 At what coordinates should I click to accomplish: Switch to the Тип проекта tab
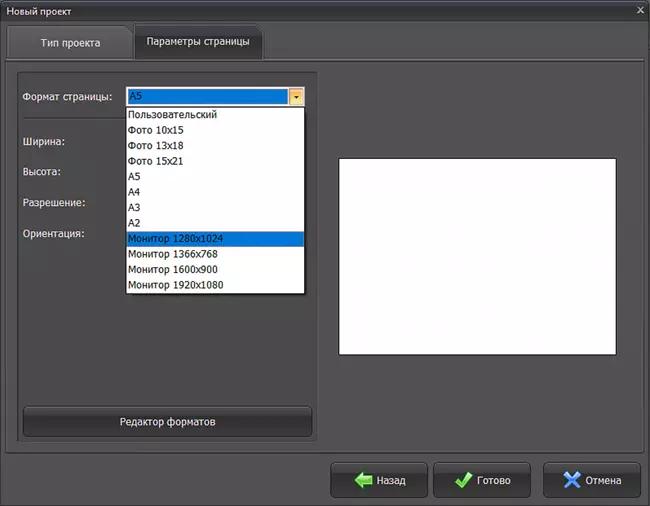click(70, 43)
